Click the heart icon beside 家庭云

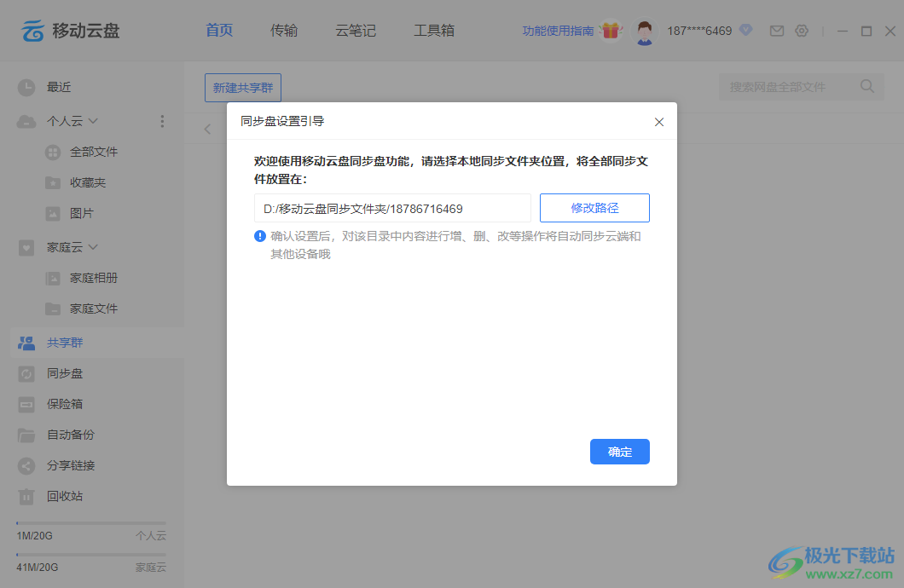26,248
